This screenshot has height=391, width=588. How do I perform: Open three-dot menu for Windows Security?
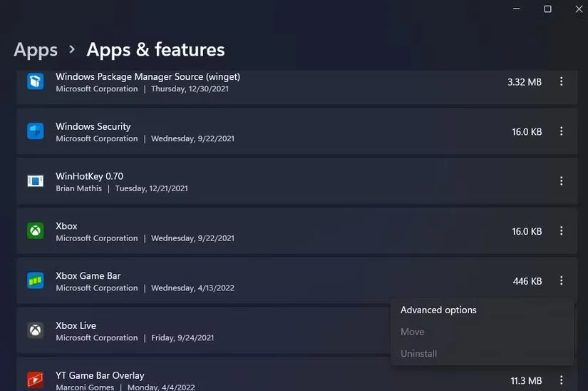tap(562, 131)
